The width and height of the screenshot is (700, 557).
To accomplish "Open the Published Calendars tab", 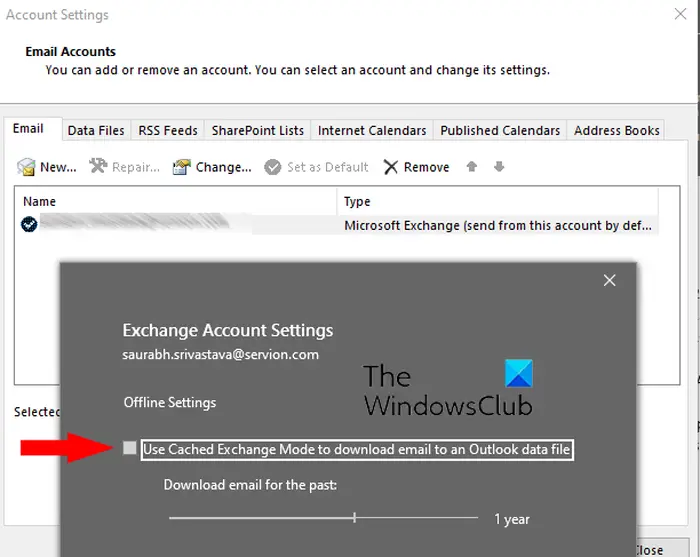I will 500,130.
